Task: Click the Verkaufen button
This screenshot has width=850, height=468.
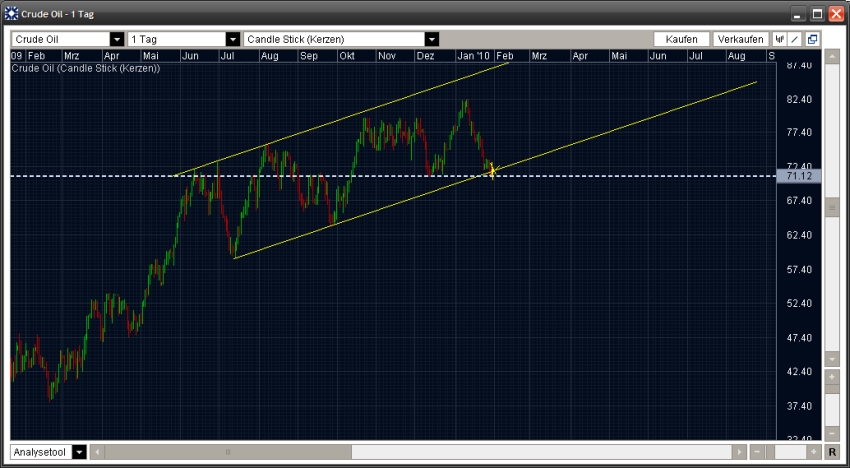Action: click(740, 40)
